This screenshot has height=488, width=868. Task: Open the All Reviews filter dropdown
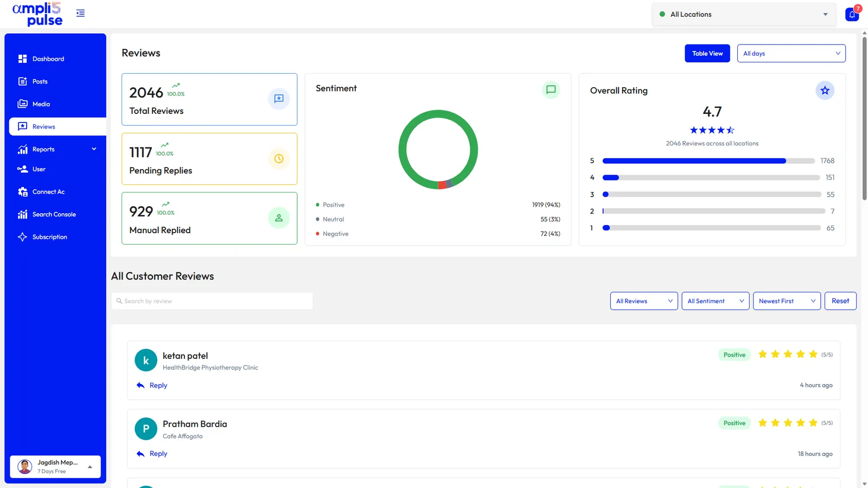tap(644, 301)
